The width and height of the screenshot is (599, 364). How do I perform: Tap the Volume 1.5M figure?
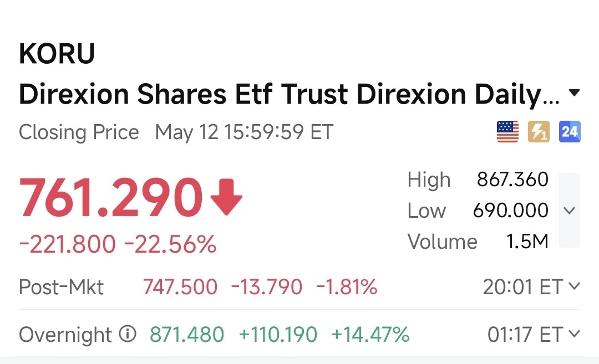(x=527, y=242)
